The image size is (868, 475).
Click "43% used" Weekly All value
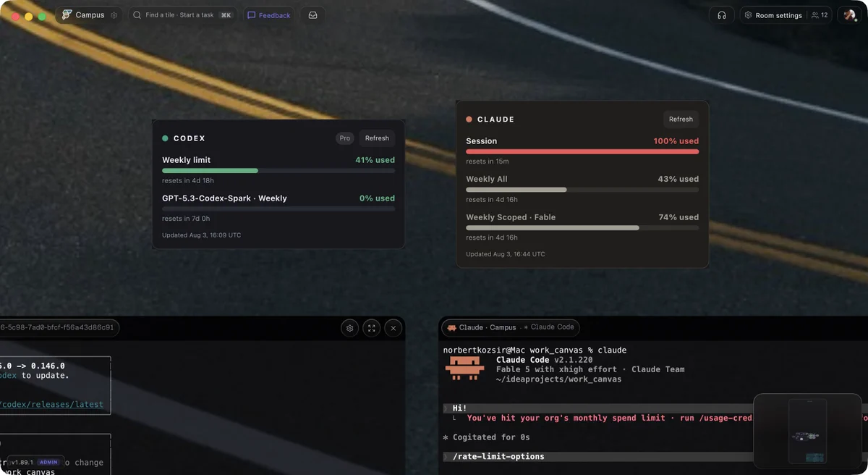pyautogui.click(x=678, y=179)
